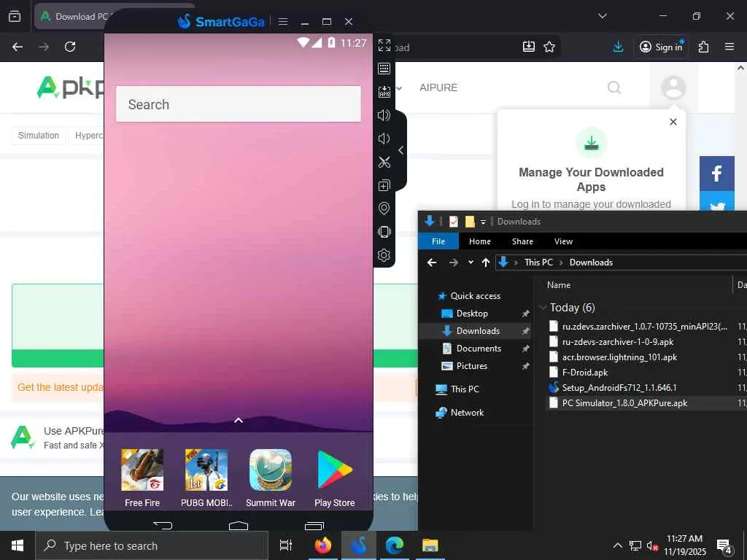Open the browser application menu
The height and width of the screenshot is (560, 747).
click(729, 47)
